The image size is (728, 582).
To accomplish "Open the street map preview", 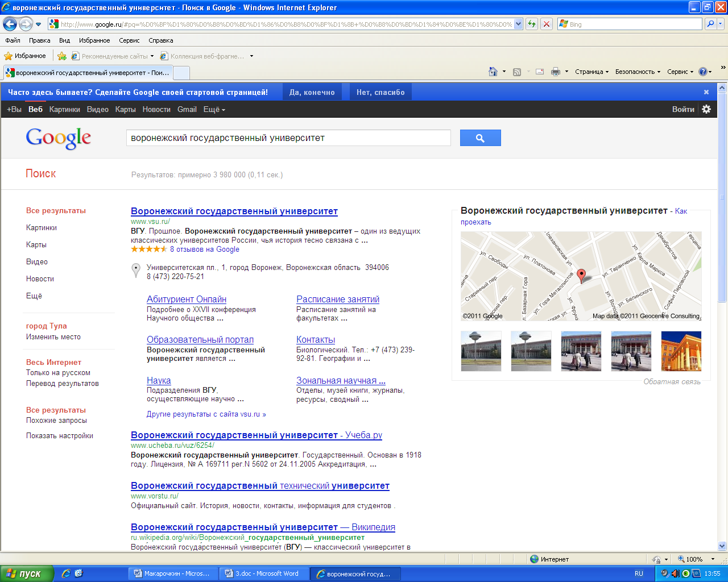I will (581, 276).
